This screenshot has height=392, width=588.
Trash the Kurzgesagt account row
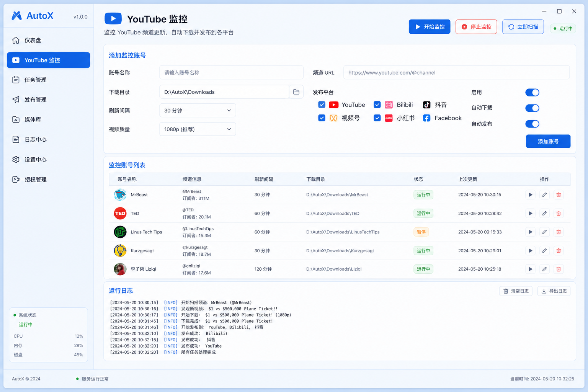[x=559, y=251]
